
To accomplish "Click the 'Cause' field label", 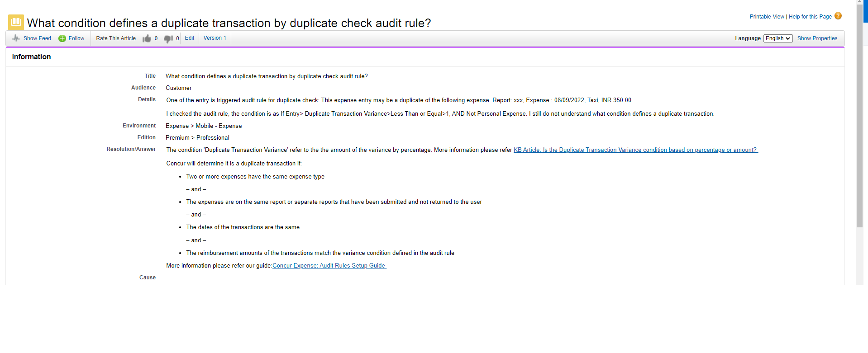I will click(x=148, y=278).
